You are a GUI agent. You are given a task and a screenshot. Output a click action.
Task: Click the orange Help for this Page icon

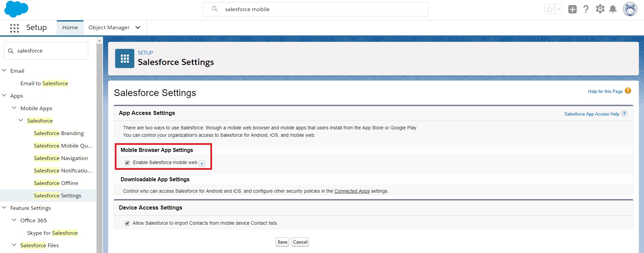click(628, 91)
